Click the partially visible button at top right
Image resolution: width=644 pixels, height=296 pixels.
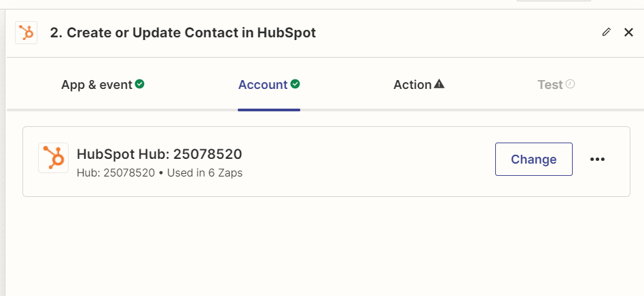(553, 1)
